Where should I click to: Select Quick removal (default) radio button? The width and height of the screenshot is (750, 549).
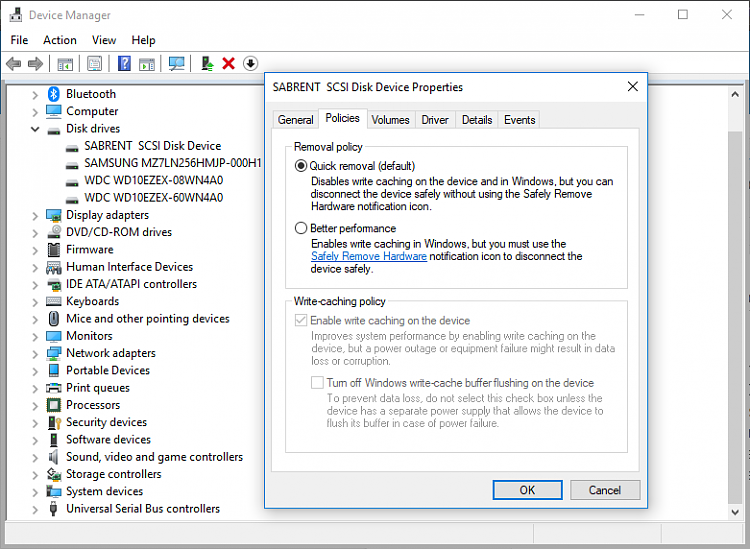[300, 166]
